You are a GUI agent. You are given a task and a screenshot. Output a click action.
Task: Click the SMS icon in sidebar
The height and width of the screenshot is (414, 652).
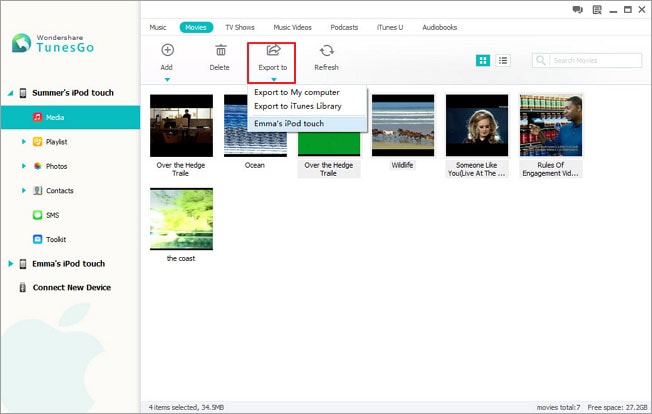click(37, 215)
